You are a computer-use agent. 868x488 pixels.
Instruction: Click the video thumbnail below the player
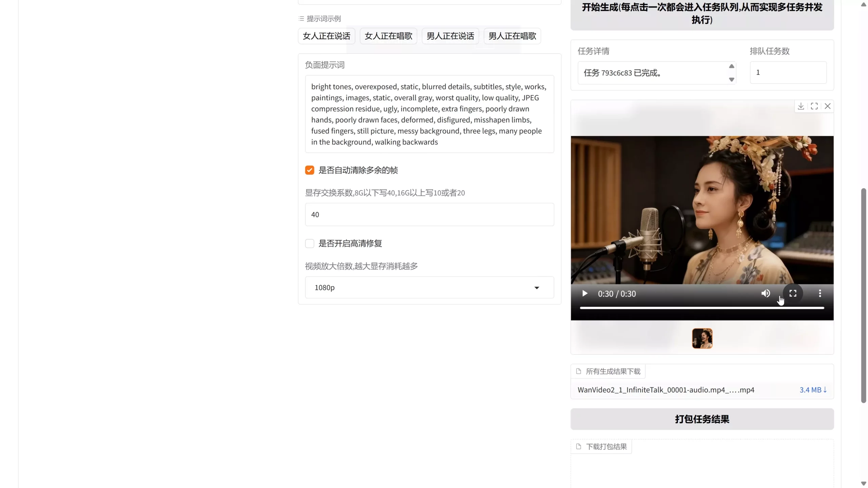(702, 338)
